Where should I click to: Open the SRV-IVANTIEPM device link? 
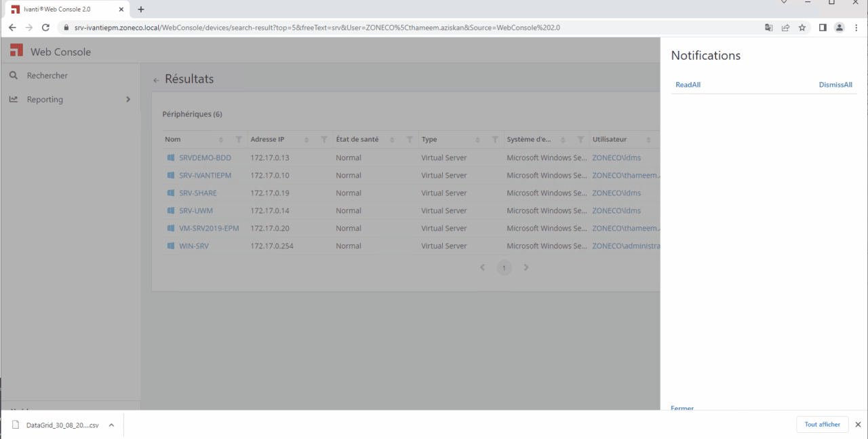pos(205,175)
